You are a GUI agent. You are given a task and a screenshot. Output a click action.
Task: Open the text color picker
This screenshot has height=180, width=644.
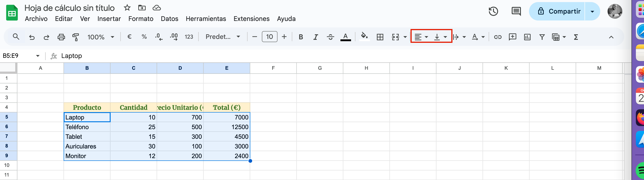pos(346,37)
